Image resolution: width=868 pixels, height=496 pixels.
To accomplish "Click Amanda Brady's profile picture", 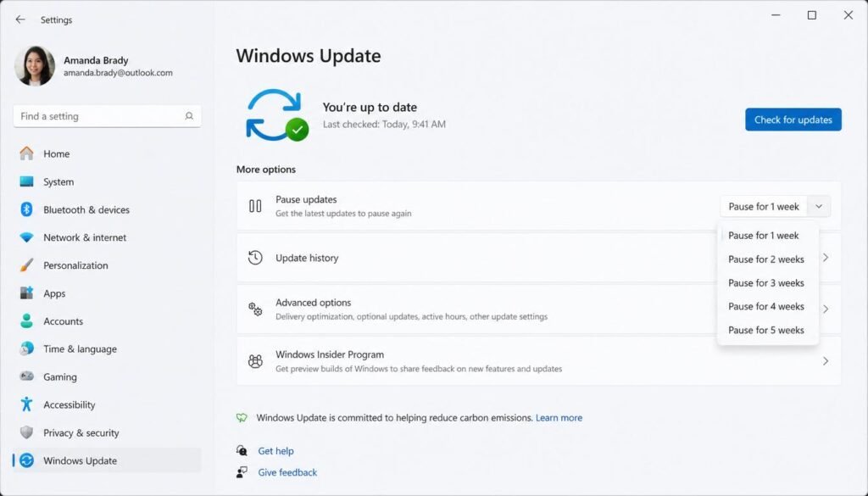I will [35, 66].
